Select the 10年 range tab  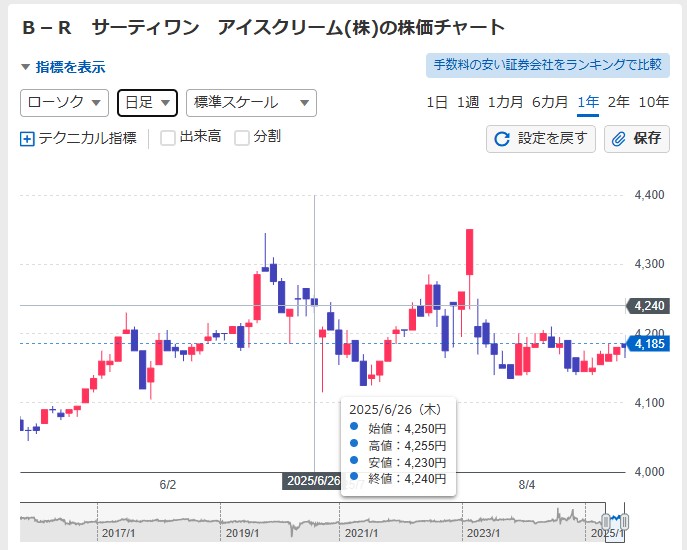point(654,102)
